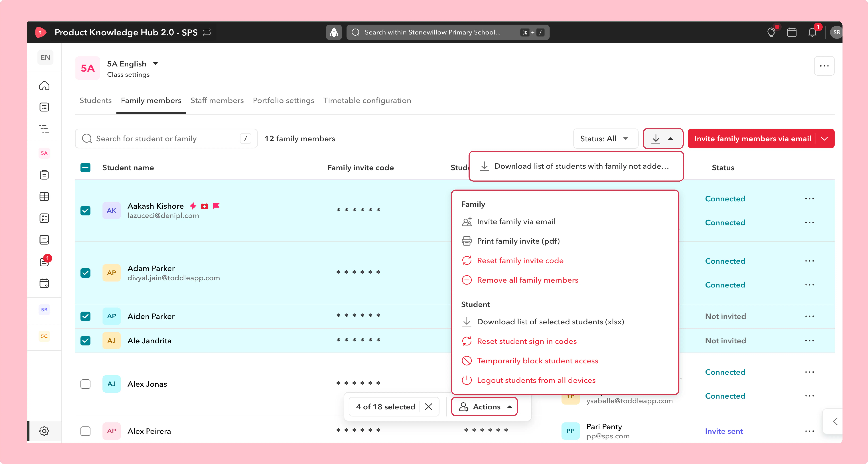Screen dimensions: 868x464
Task: Open the 5A class sidebar shortcut
Action: click(x=44, y=153)
